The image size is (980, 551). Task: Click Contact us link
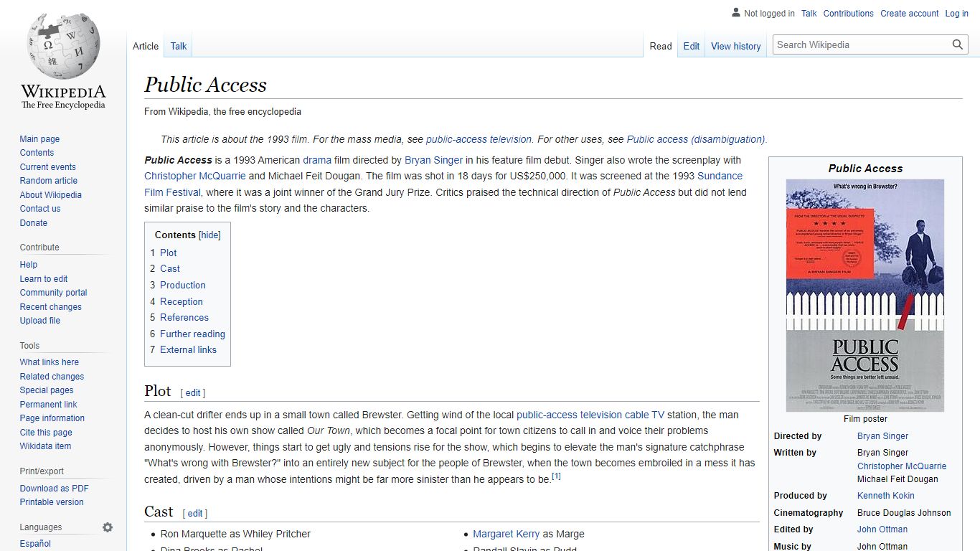[x=39, y=209]
